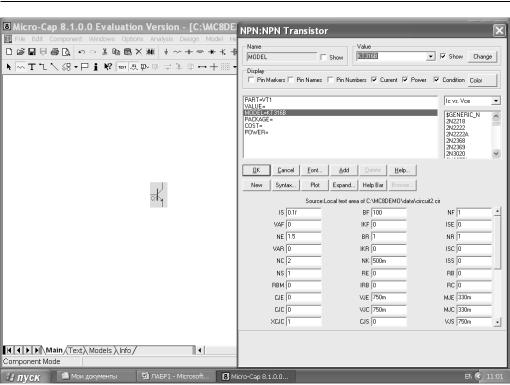Open the File menu
Screen dimensions: 510x385
[x=20, y=39]
